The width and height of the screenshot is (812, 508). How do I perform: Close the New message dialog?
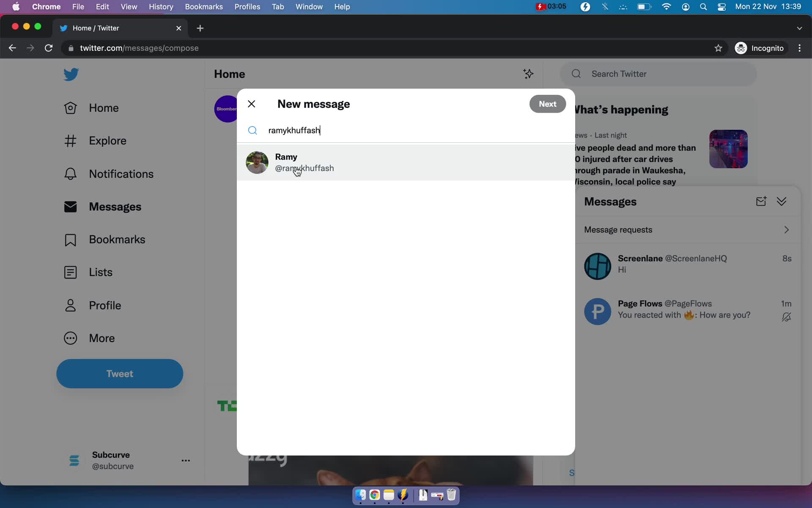click(x=251, y=104)
